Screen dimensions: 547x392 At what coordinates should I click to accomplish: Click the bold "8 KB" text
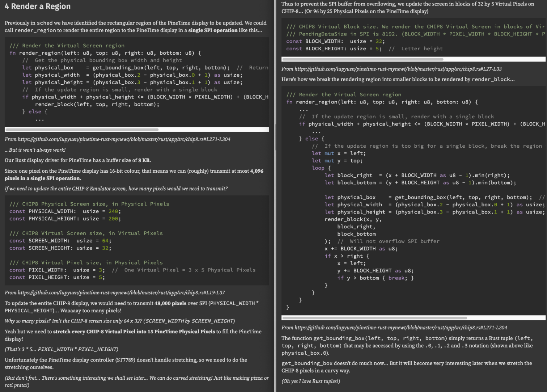pyautogui.click(x=144, y=160)
